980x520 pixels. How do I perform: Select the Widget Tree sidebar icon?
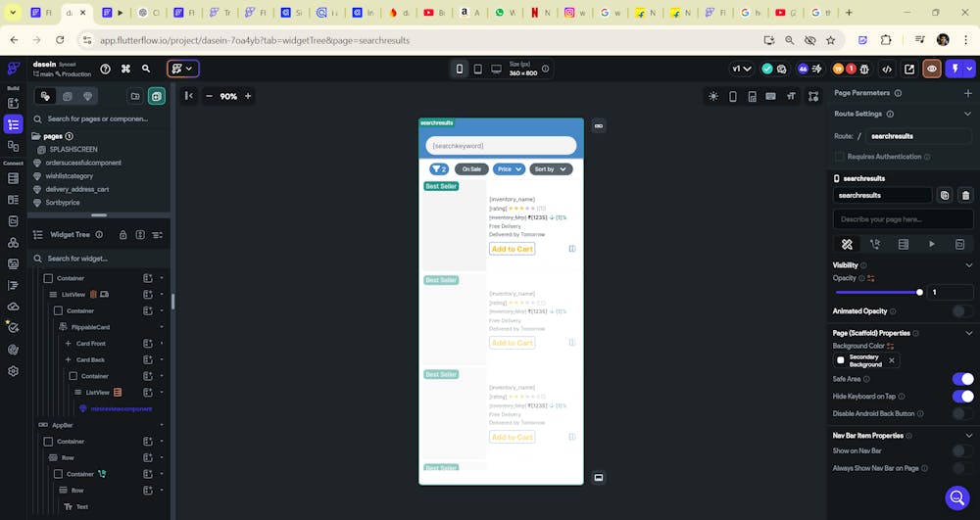pyautogui.click(x=13, y=124)
